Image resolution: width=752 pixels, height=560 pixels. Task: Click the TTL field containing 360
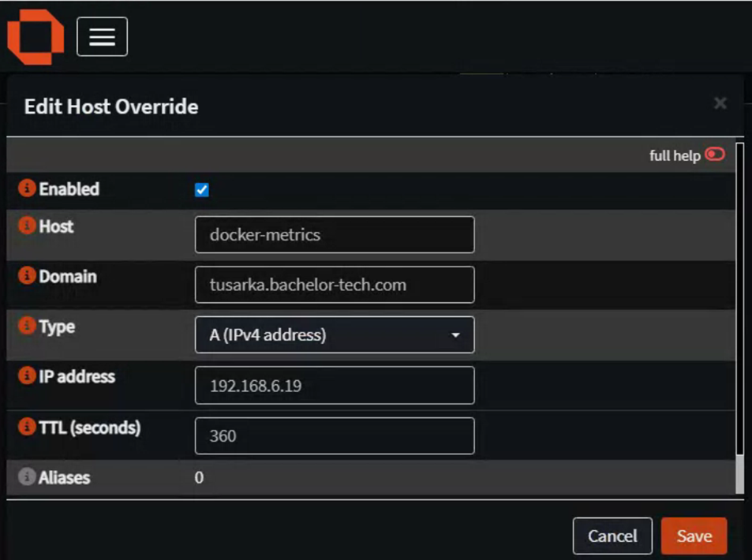335,436
